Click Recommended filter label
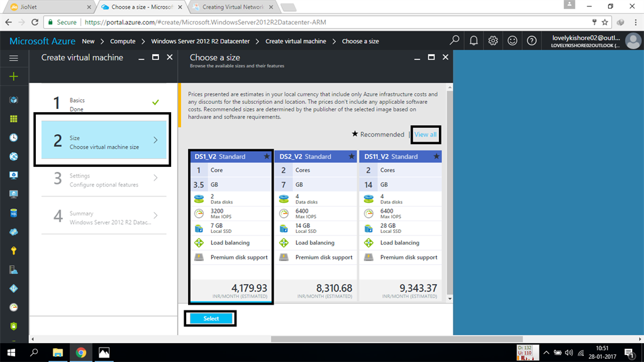 coord(382,135)
